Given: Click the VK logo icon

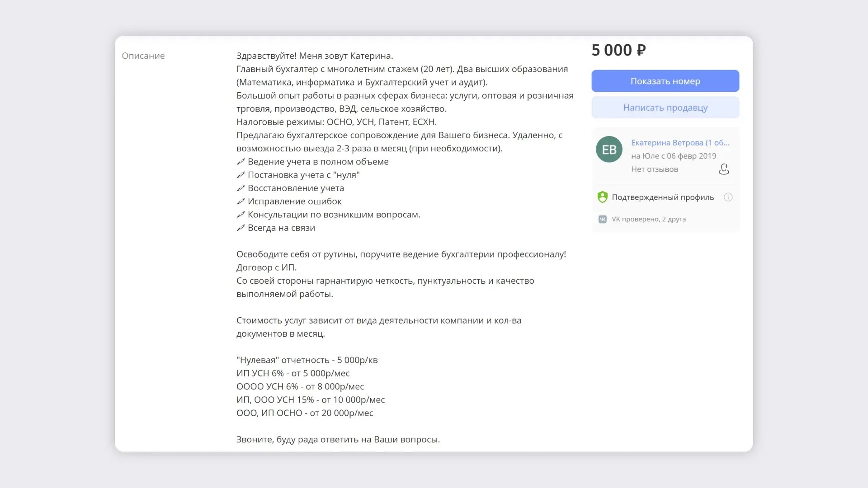Looking at the screenshot, I should click(602, 219).
